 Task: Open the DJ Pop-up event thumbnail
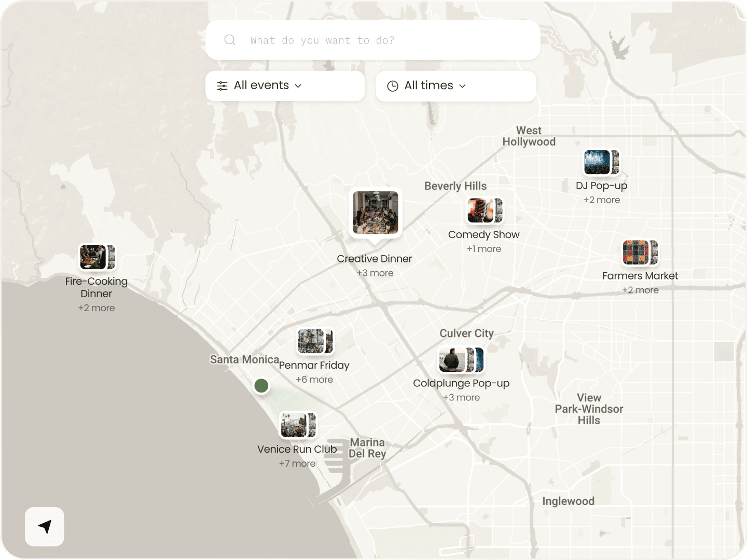(598, 162)
